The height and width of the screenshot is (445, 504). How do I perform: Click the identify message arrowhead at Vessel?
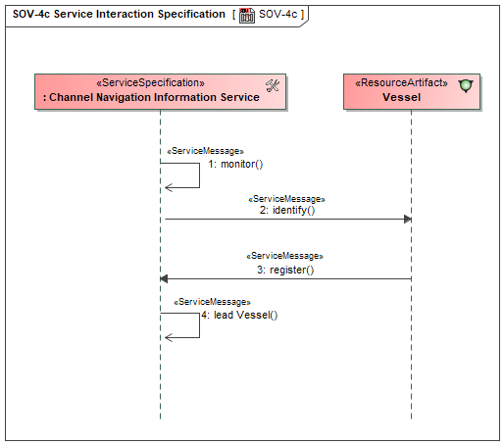pyautogui.click(x=407, y=220)
